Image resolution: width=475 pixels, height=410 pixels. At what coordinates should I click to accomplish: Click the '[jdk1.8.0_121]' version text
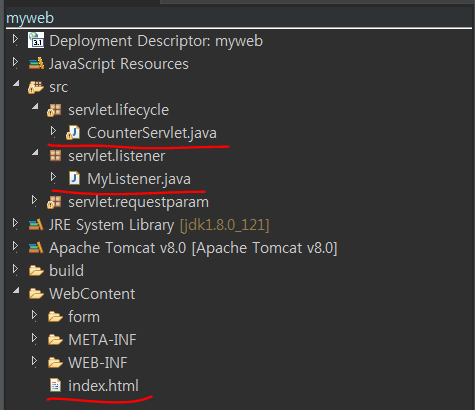(x=225, y=225)
